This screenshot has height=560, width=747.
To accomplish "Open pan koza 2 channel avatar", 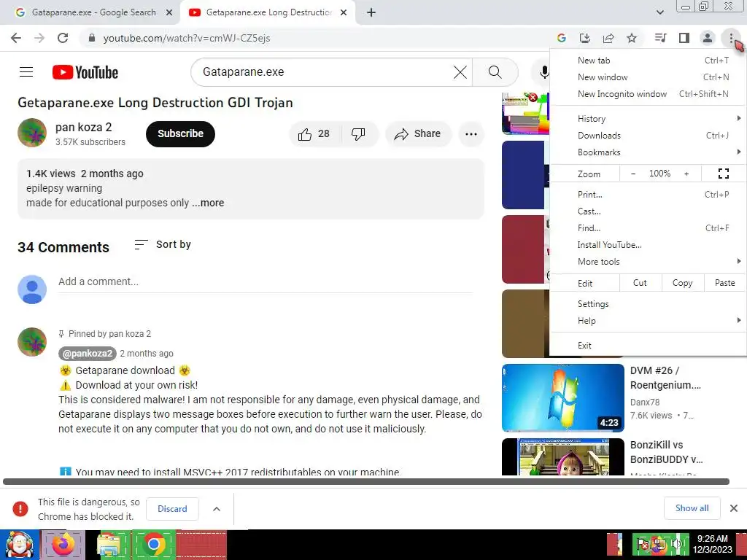I will [32, 133].
